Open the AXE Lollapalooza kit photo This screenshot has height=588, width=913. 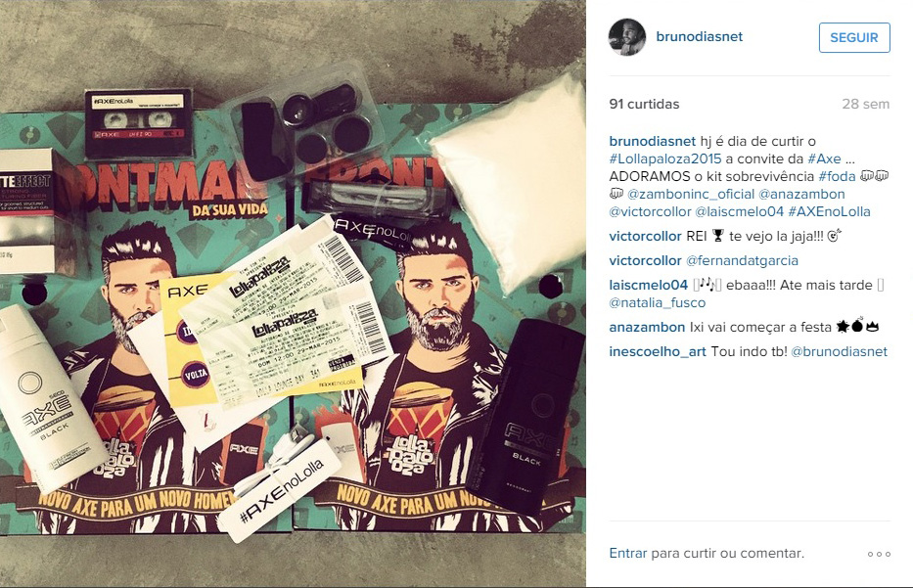[293, 294]
